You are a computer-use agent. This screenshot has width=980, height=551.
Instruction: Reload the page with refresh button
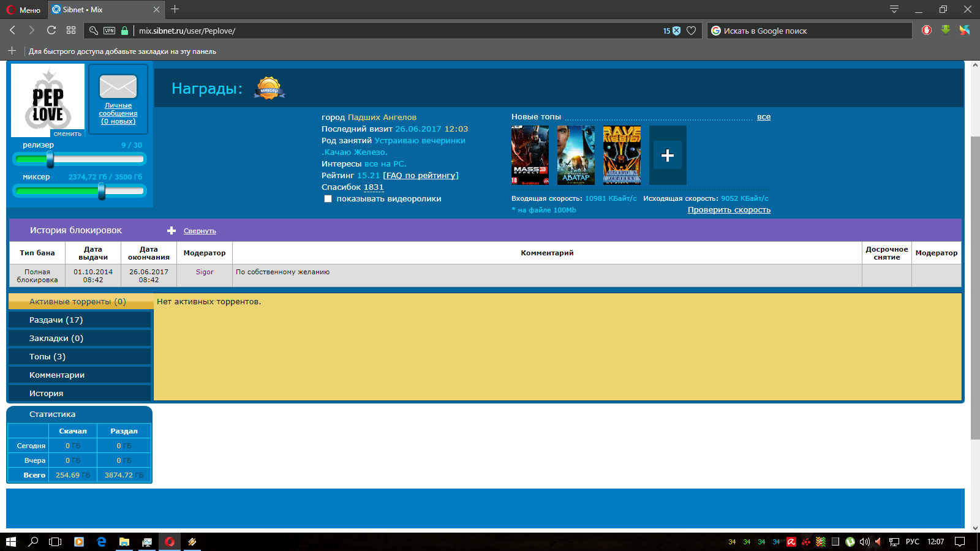(51, 31)
